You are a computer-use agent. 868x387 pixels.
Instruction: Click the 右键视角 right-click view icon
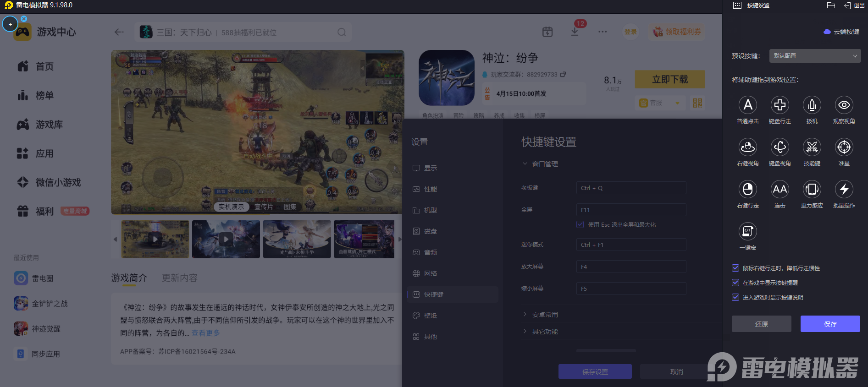pyautogui.click(x=748, y=147)
